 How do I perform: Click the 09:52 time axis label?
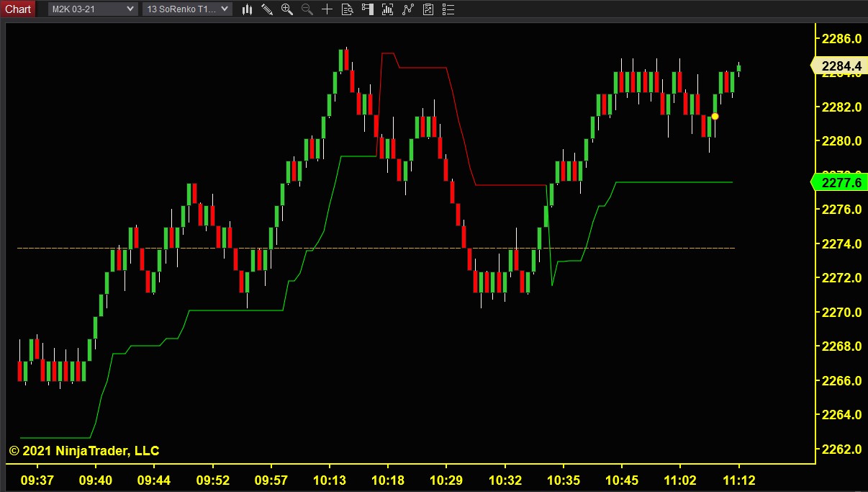212,480
